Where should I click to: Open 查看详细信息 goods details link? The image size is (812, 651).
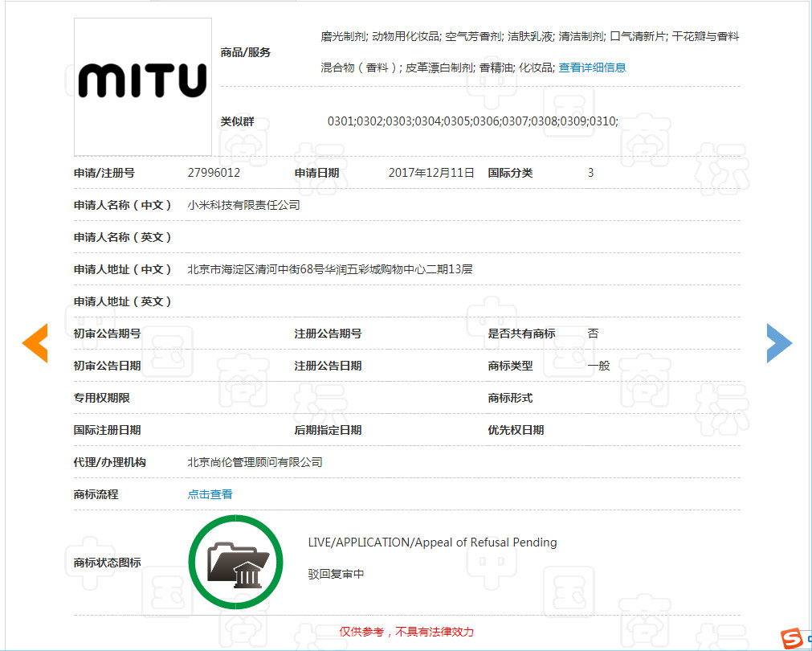(592, 68)
